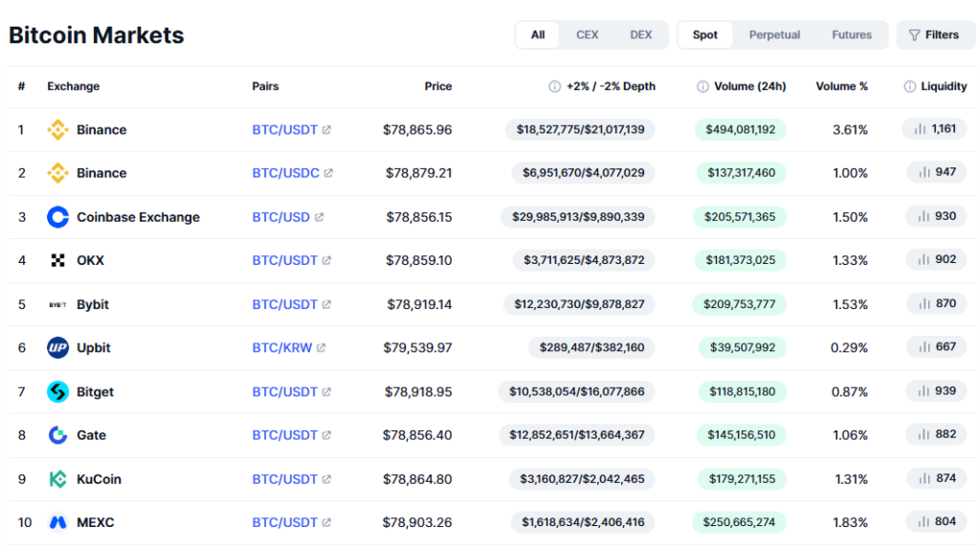
Task: Switch to the CEX tab
Action: coord(587,35)
